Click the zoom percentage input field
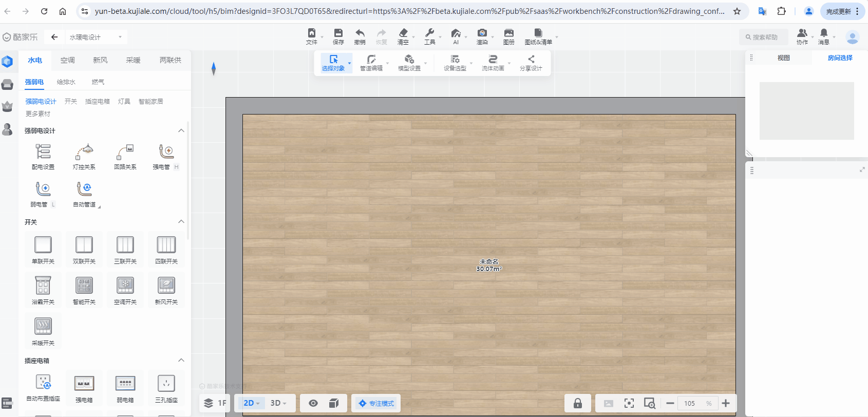The width and height of the screenshot is (868, 417). [x=690, y=403]
